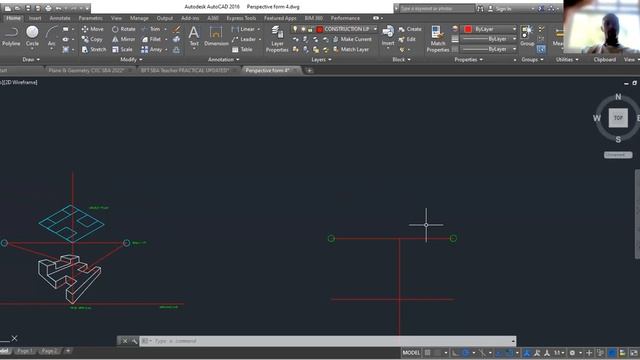Activate the Copy tool
640x360 pixels.
point(92,39)
